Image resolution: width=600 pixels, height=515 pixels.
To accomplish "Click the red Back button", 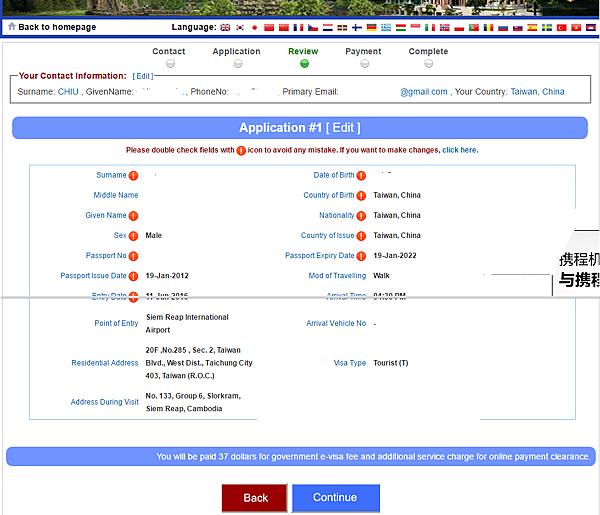I will click(x=254, y=498).
